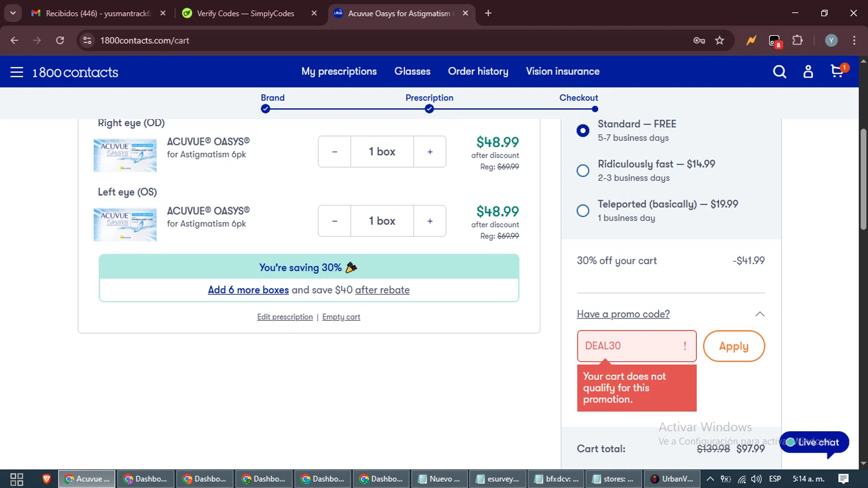
Task: Go to Order history
Action: coord(478,71)
